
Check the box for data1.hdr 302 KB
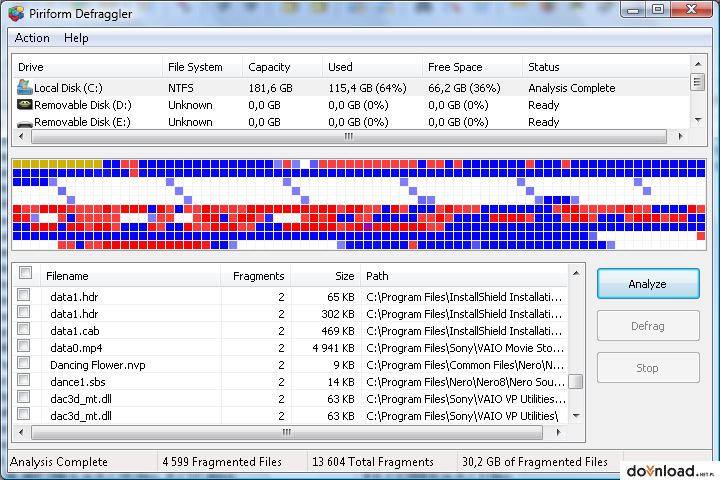23,312
